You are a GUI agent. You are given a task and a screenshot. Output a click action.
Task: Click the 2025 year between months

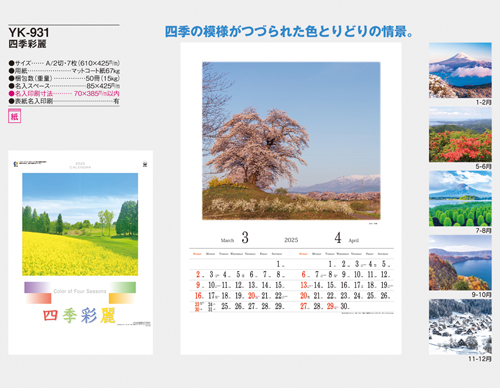click(291, 240)
